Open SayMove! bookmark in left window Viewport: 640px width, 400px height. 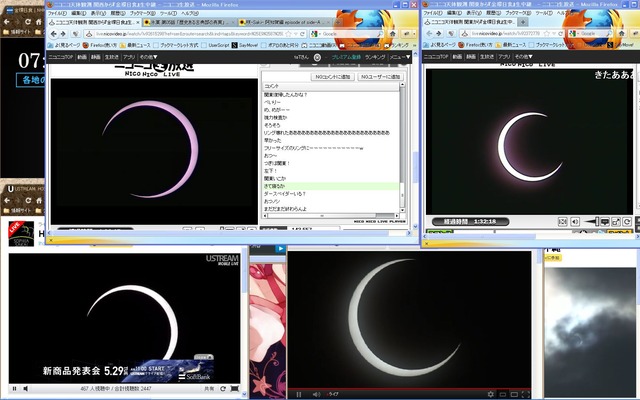[x=245, y=45]
